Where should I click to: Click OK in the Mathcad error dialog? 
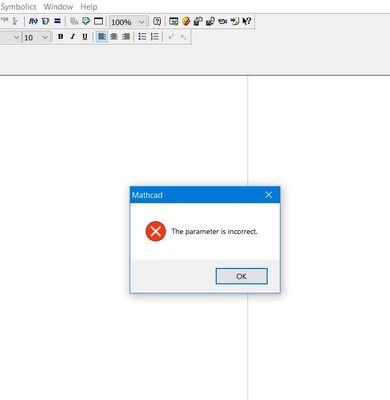tap(241, 276)
